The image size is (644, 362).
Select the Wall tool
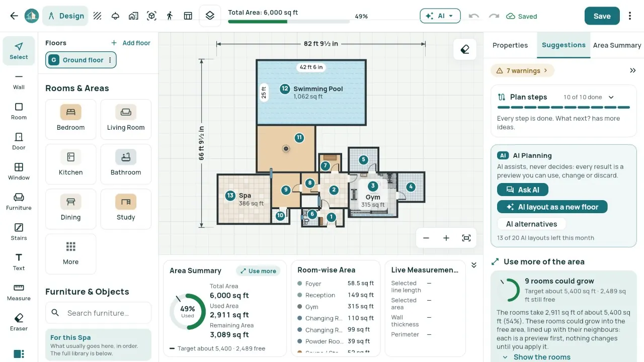point(19,81)
